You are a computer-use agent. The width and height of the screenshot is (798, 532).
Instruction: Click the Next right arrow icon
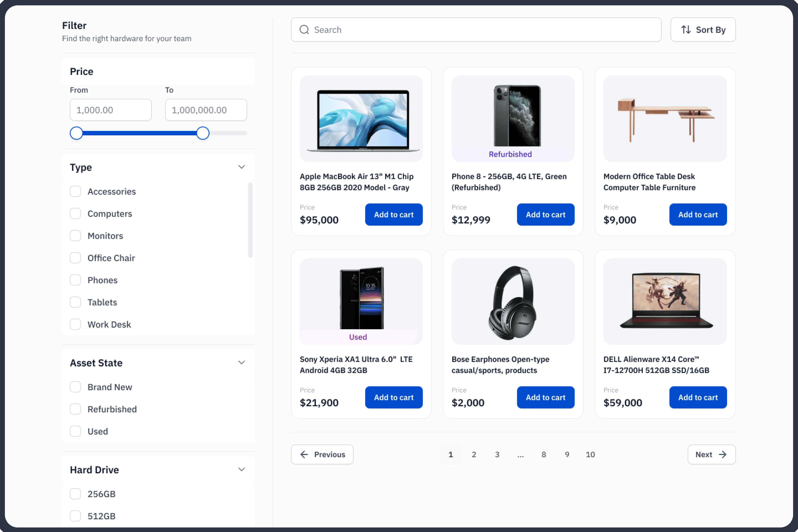[x=723, y=454]
